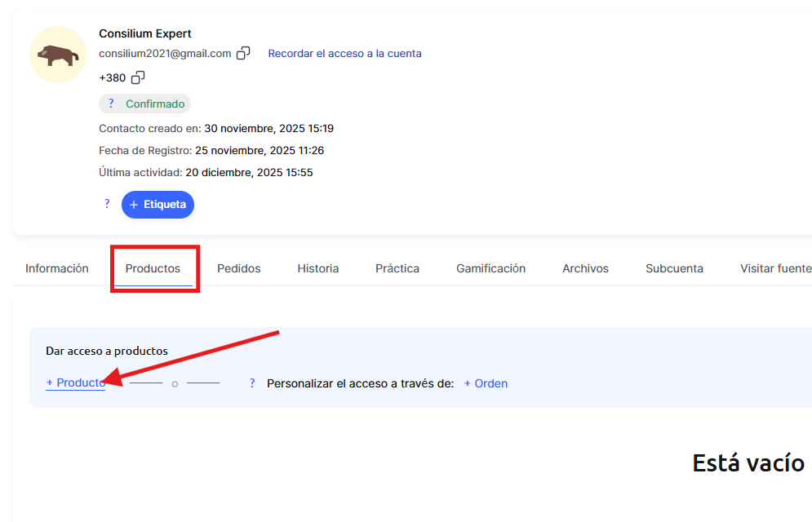The height and width of the screenshot is (522, 812).
Task: View the Gamificación tab
Action: click(490, 268)
